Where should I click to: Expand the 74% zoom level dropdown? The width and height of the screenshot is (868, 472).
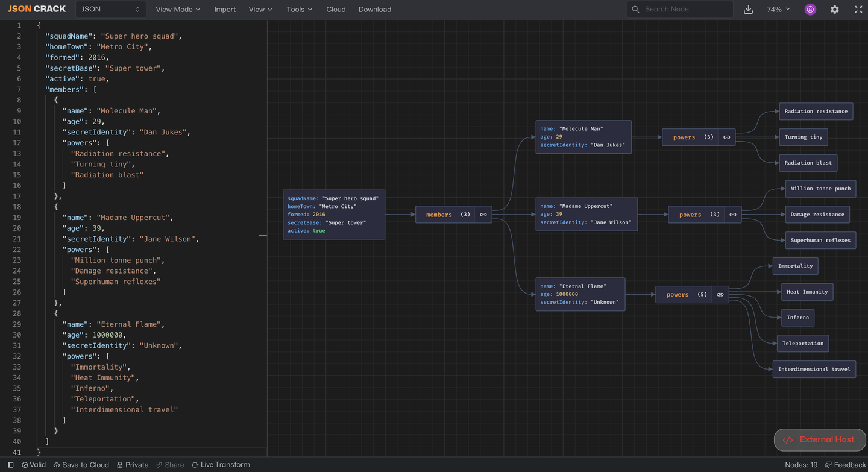point(778,10)
